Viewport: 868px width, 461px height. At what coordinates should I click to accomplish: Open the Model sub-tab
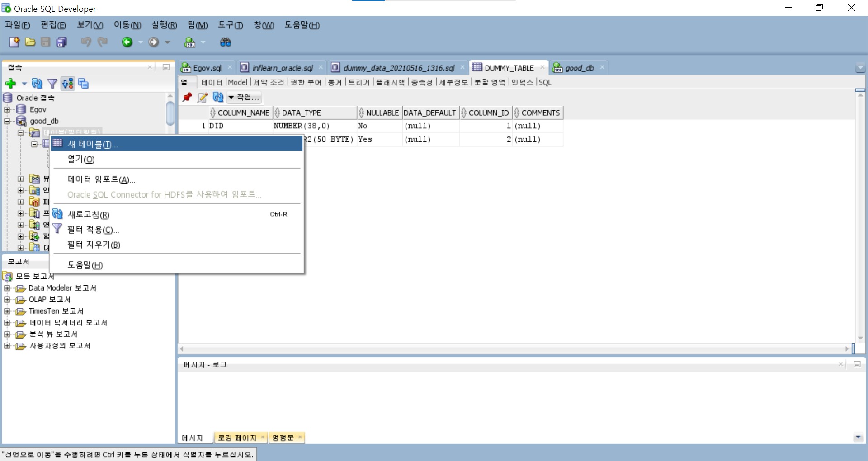pos(238,82)
